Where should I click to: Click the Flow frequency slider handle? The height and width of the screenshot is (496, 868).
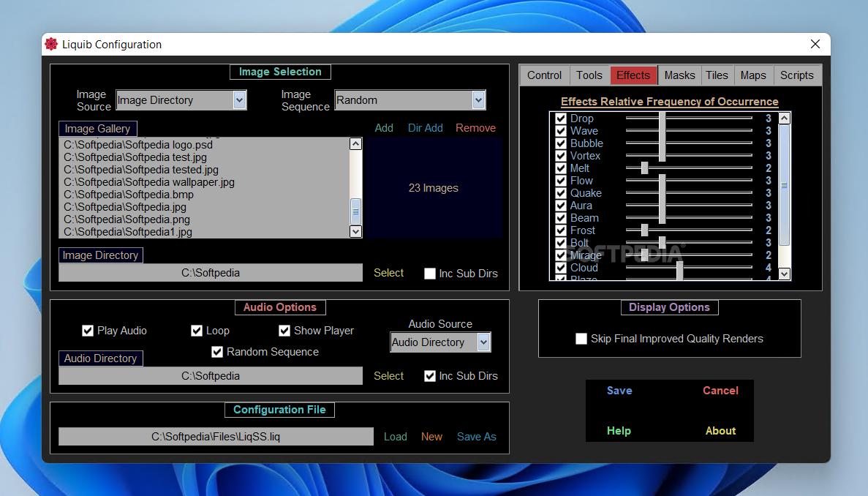pos(662,181)
